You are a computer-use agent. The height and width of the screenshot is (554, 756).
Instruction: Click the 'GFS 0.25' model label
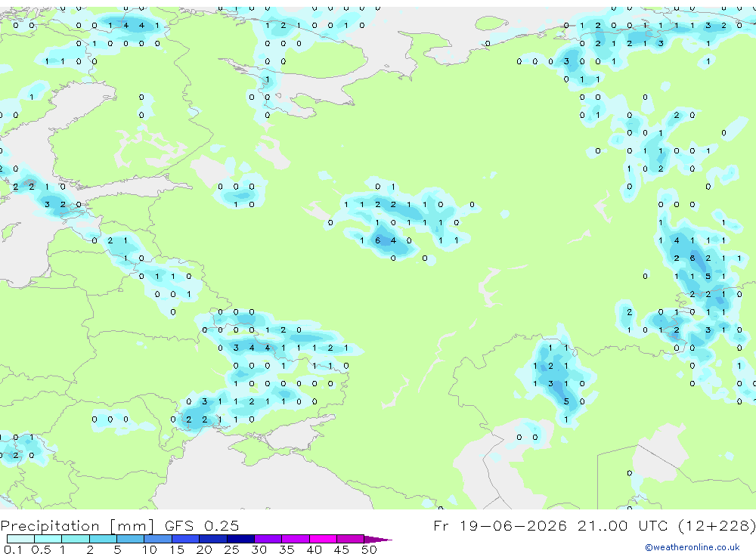(x=202, y=525)
